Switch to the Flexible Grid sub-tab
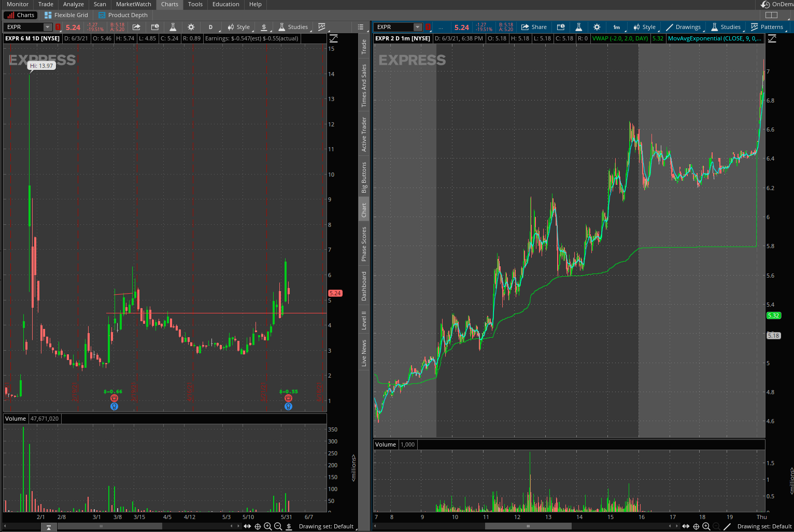Viewport: 794px width, 532px height. click(66, 15)
